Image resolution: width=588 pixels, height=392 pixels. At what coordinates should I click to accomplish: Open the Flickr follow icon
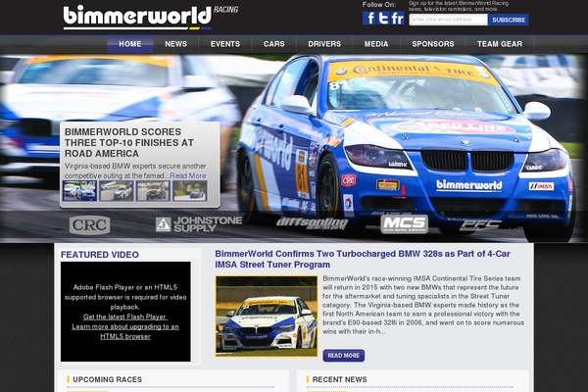398,18
